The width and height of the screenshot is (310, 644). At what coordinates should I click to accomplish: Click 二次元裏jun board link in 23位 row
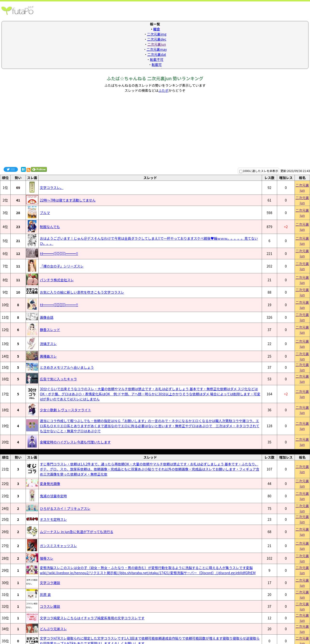(302, 496)
